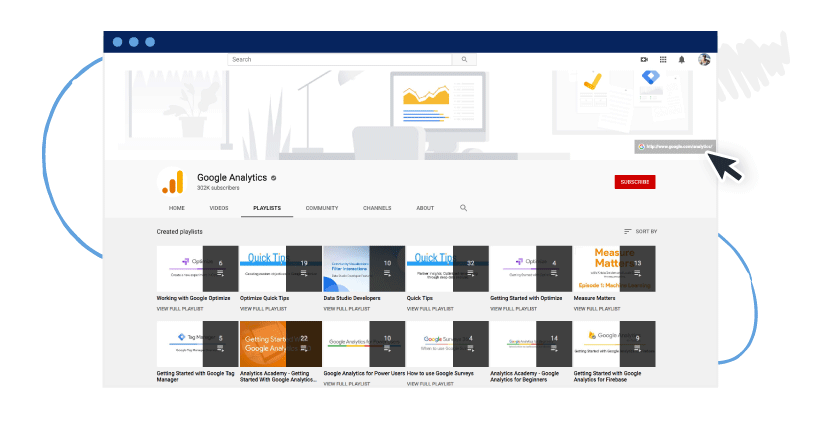Open the Sort By menu
Image resolution: width=820 pixels, height=422 pixels.
641,231
